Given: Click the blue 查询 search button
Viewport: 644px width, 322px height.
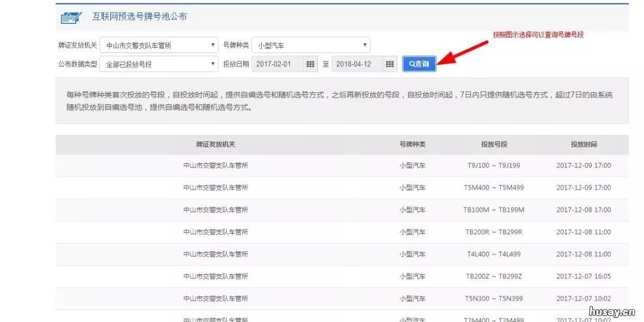Looking at the screenshot, I should click(419, 64).
